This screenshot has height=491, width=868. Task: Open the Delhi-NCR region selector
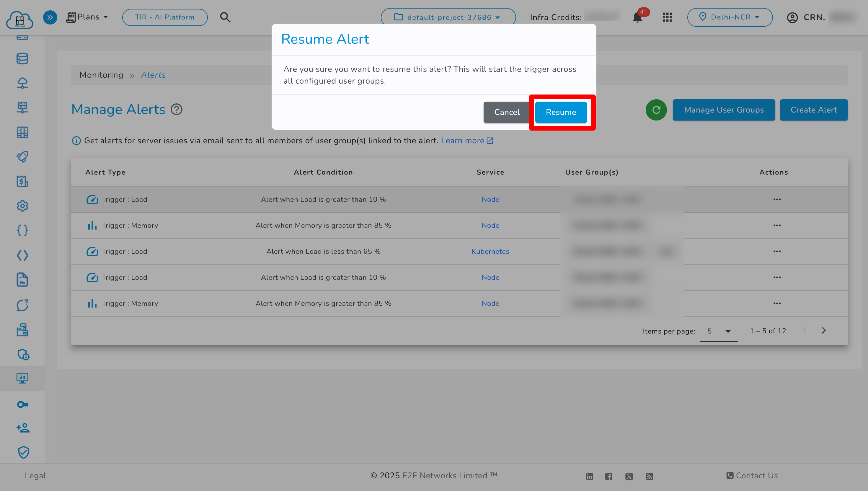730,17
